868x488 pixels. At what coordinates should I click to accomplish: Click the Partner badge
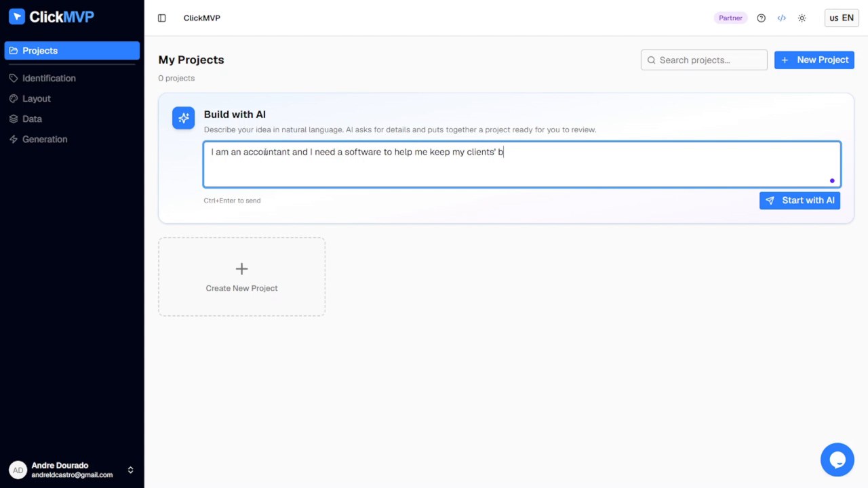(x=730, y=18)
